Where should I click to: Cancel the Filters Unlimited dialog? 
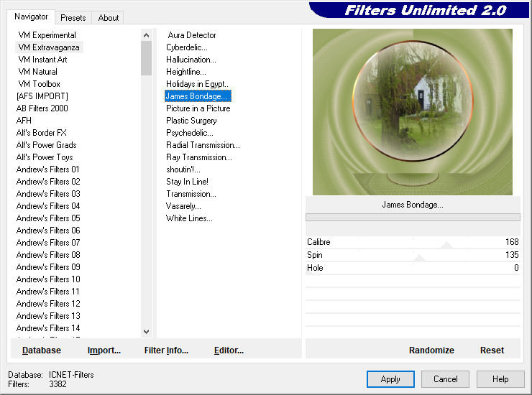point(446,379)
